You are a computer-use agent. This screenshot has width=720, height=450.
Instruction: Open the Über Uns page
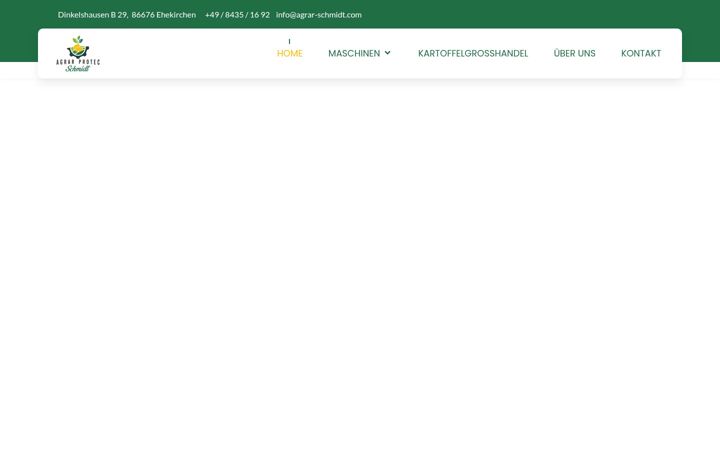(574, 53)
